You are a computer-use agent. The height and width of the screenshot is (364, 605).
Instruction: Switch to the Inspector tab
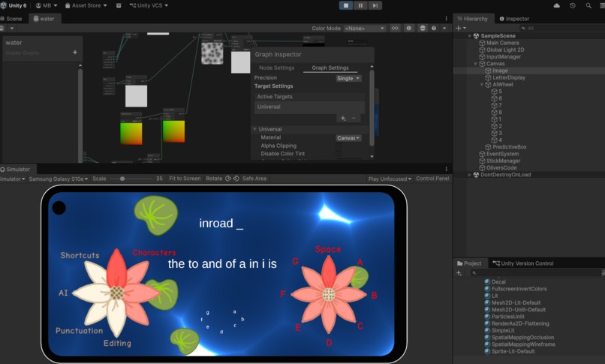tap(514, 19)
